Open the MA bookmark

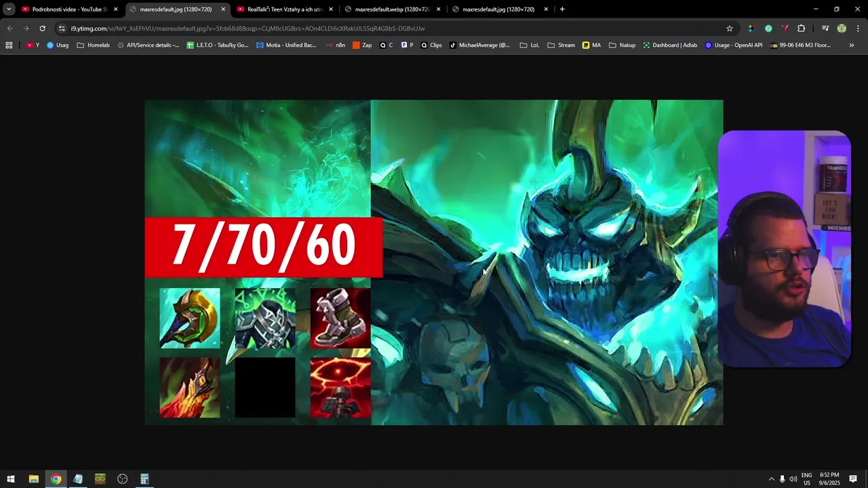point(592,45)
